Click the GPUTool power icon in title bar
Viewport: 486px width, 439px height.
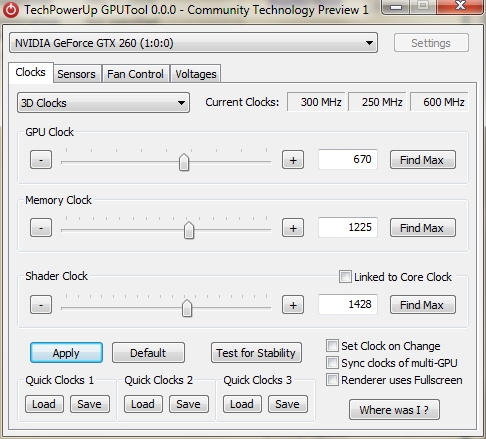[x=11, y=9]
